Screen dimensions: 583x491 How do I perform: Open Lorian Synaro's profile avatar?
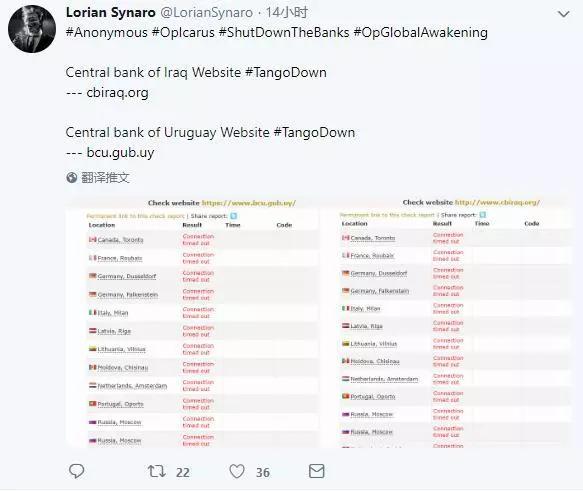[x=32, y=29]
